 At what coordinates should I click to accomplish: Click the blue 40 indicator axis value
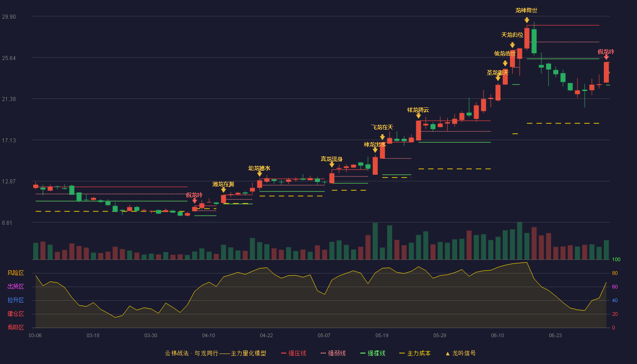(x=615, y=300)
